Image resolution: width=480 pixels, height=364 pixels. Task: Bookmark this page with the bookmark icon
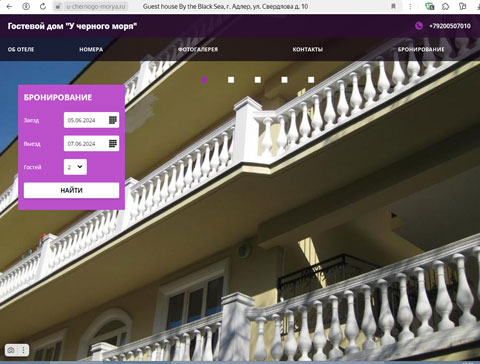[393, 6]
